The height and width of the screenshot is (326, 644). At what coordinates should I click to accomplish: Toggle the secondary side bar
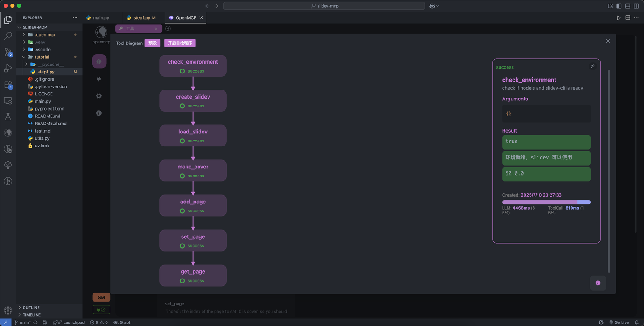coord(637,6)
